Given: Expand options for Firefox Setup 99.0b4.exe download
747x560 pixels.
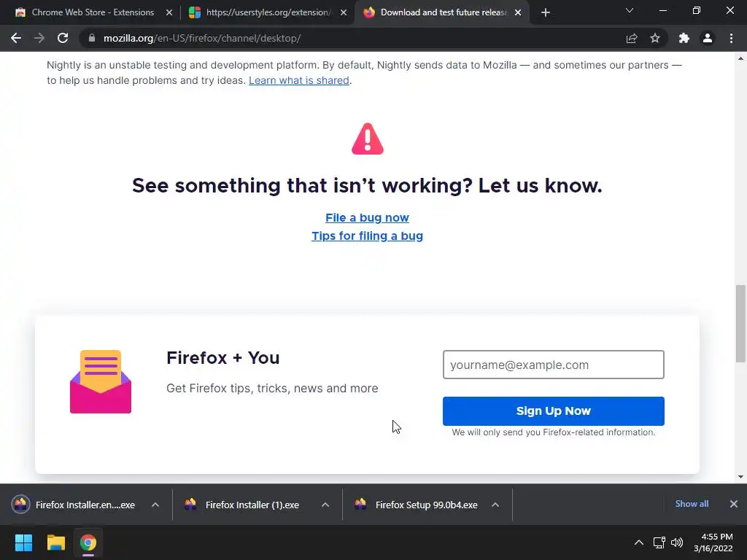Looking at the screenshot, I should (x=495, y=505).
